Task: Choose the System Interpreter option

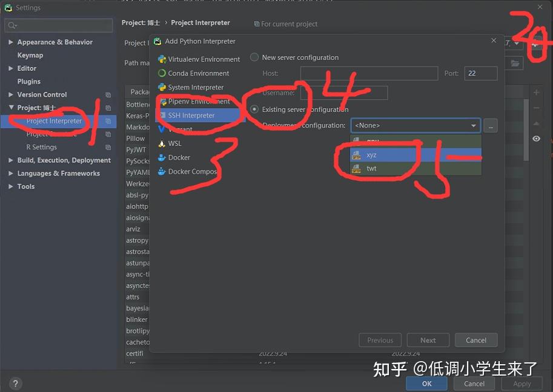Action: pyautogui.click(x=194, y=87)
